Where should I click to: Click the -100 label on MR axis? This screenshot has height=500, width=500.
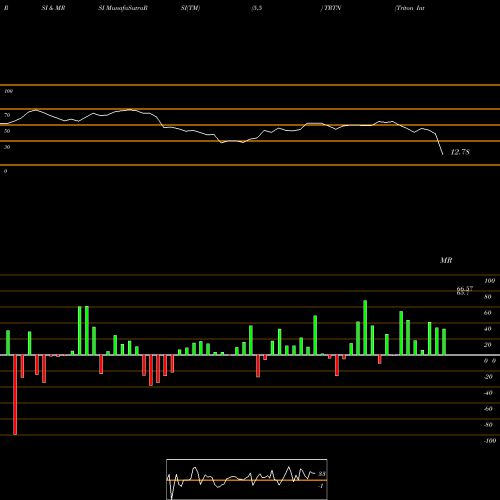point(490,441)
